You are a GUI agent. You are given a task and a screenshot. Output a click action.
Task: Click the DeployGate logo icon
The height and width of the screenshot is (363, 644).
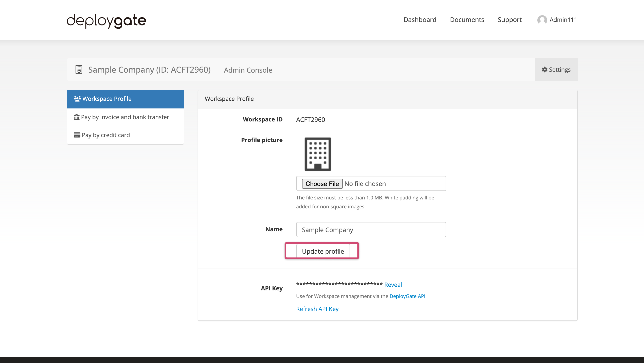106,20
